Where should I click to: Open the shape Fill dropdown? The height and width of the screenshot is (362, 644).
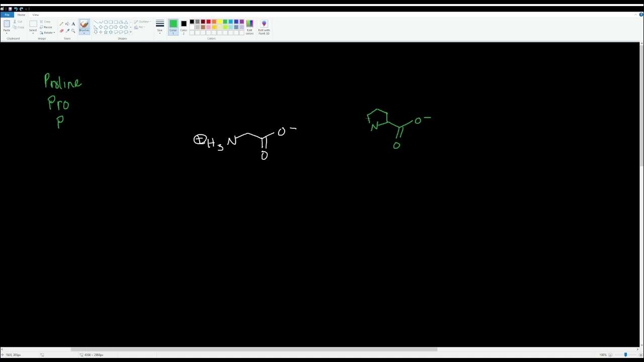click(x=139, y=27)
